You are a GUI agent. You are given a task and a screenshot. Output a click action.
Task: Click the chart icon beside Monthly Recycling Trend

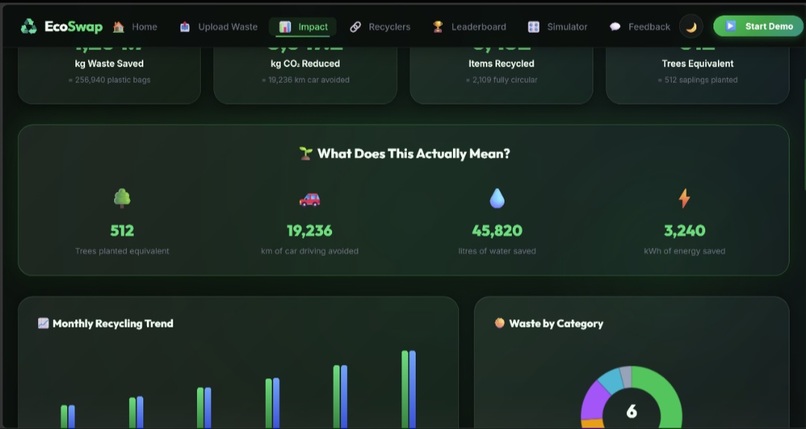point(43,323)
